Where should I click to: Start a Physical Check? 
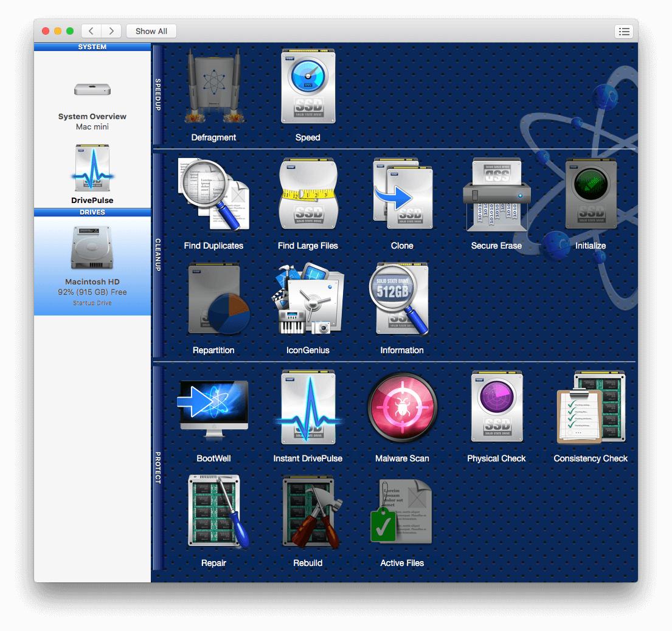(496, 406)
